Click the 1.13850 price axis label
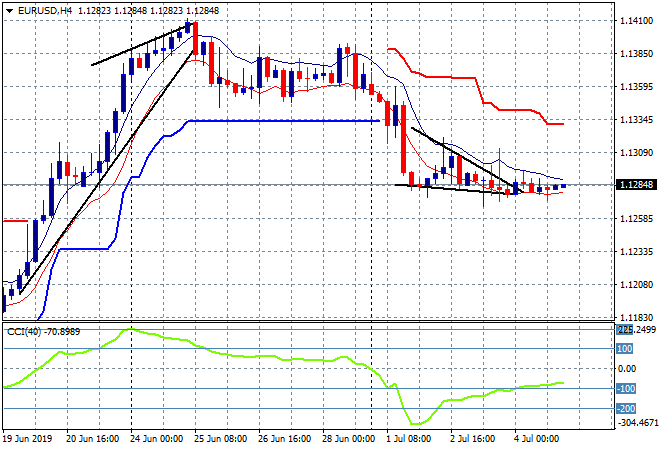Viewport: 660px width, 450px height. point(636,54)
